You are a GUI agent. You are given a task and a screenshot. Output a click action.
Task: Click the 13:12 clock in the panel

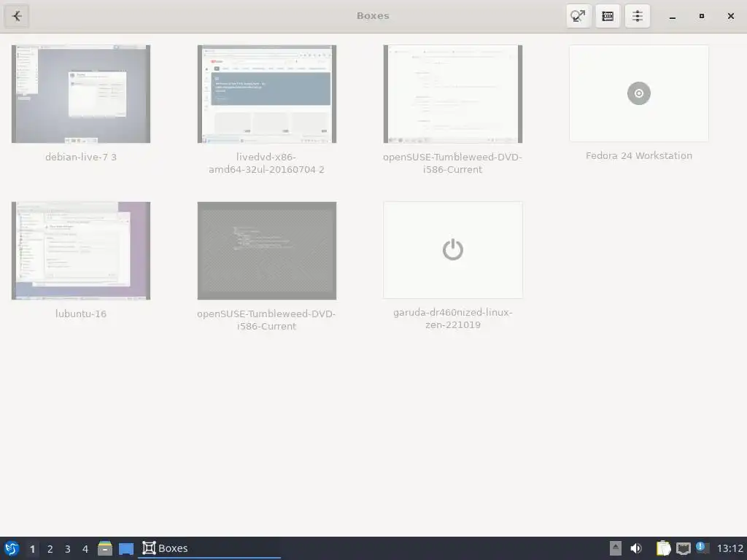[729, 548]
